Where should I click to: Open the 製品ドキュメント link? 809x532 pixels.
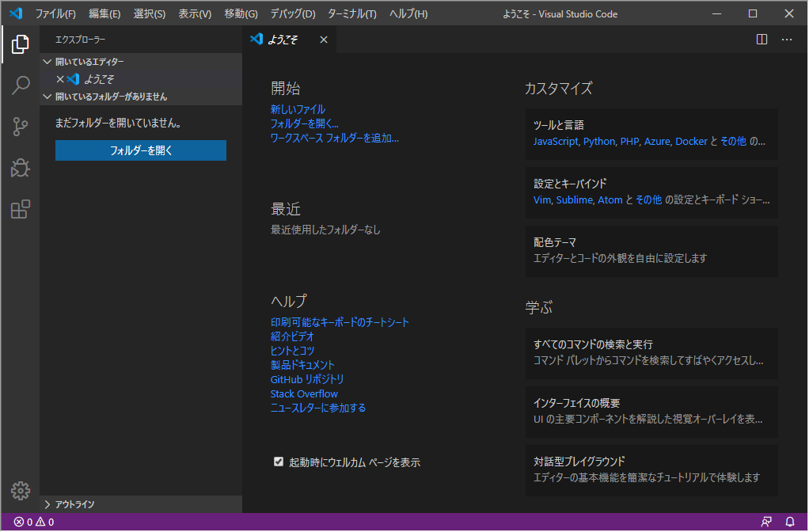coord(302,365)
